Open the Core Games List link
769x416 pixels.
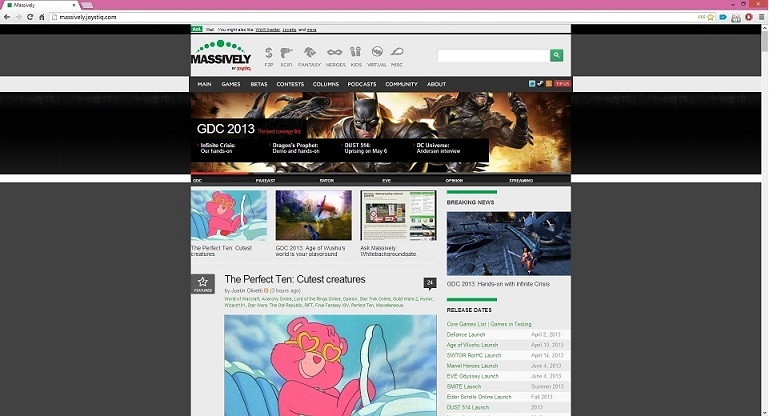coord(466,324)
